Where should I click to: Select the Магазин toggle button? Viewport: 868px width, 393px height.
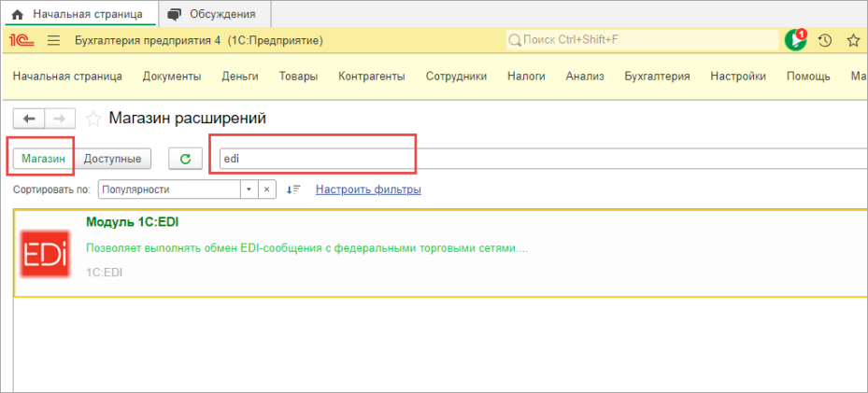click(x=44, y=159)
